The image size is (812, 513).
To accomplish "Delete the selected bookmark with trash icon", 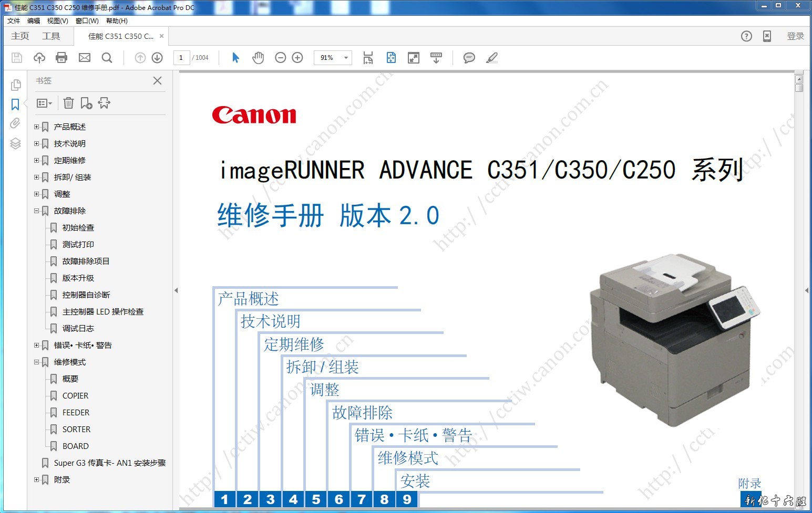I will (68, 103).
